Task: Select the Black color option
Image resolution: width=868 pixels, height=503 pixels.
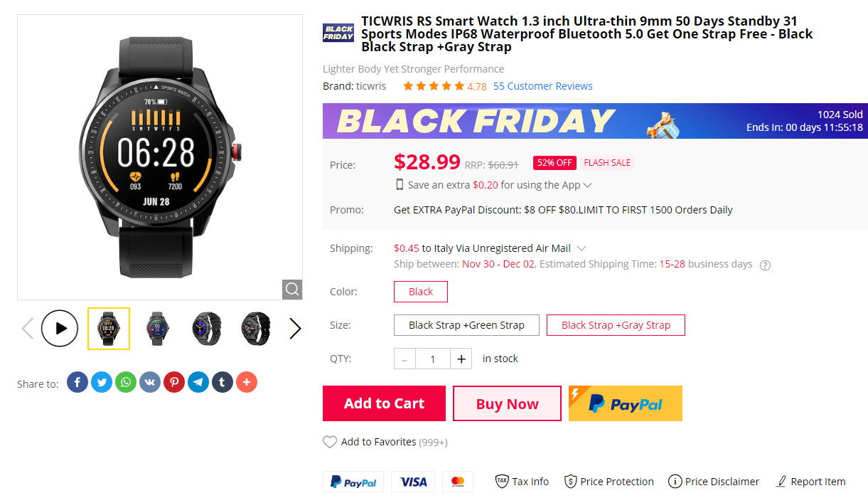Action: point(420,291)
